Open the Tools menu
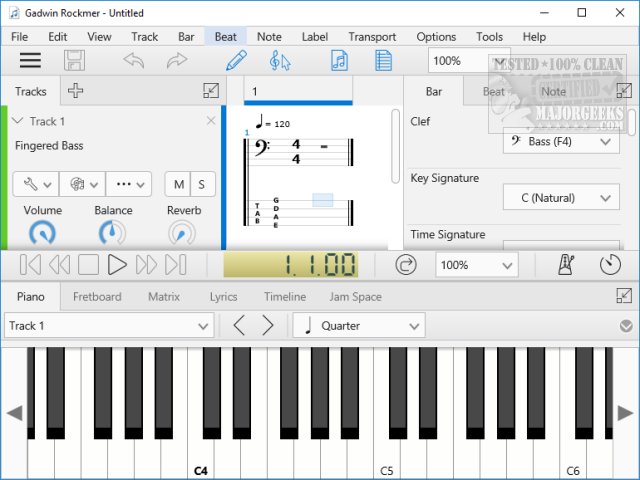The width and height of the screenshot is (640, 480). pyautogui.click(x=489, y=37)
